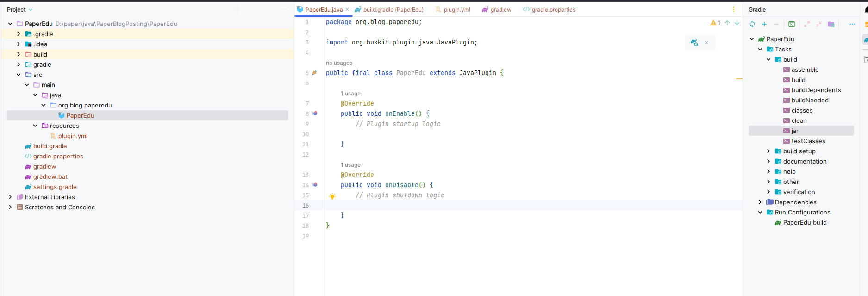Close the PaperEdu.java editor tab
Screen dimensions: 868x296
(347, 9)
